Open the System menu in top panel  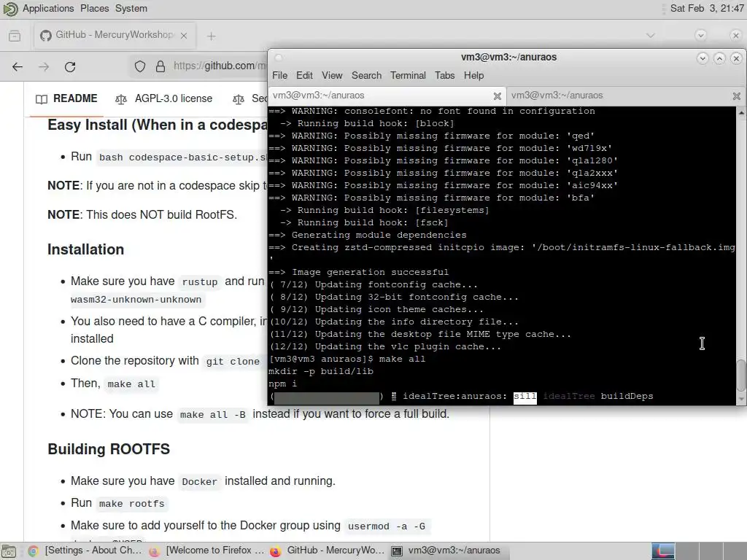131,9
